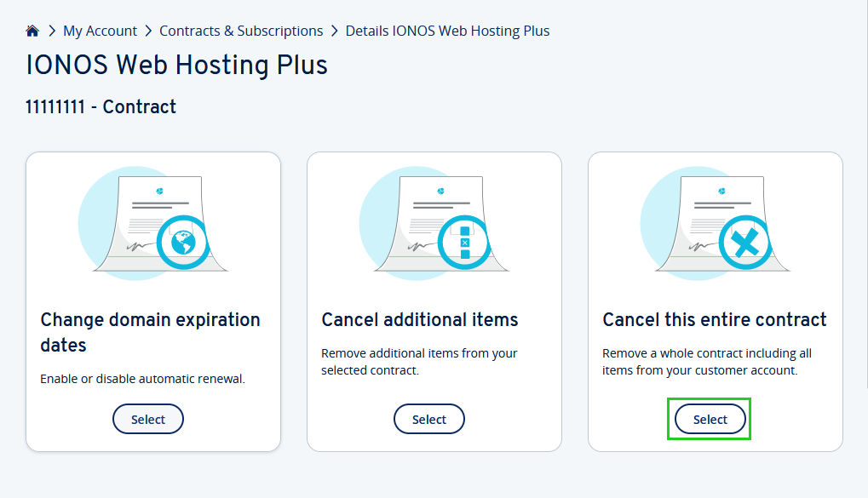Click the chevron before Details IONOS Web Hosting Plus
The height and width of the screenshot is (498, 868).
click(x=334, y=31)
